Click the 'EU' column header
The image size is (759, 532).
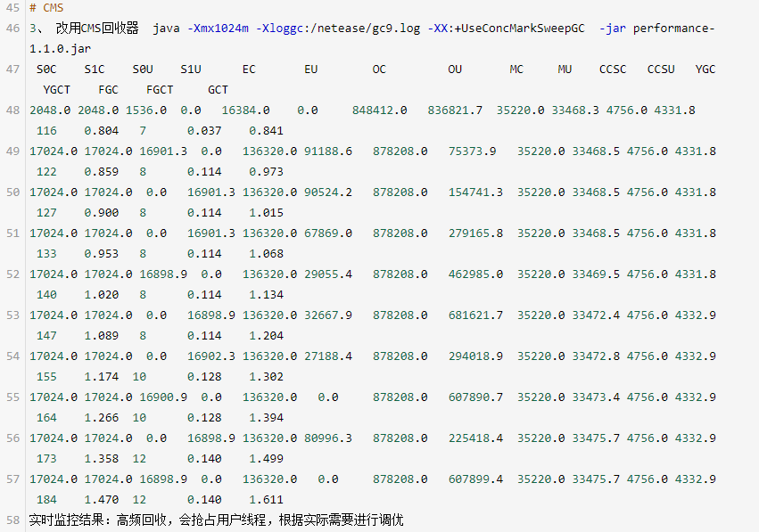click(x=310, y=70)
